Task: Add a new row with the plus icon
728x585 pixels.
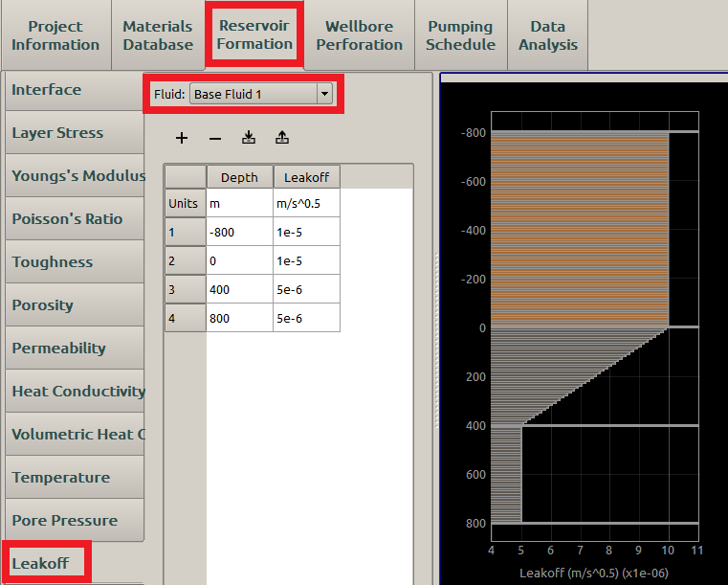Action: click(x=182, y=138)
